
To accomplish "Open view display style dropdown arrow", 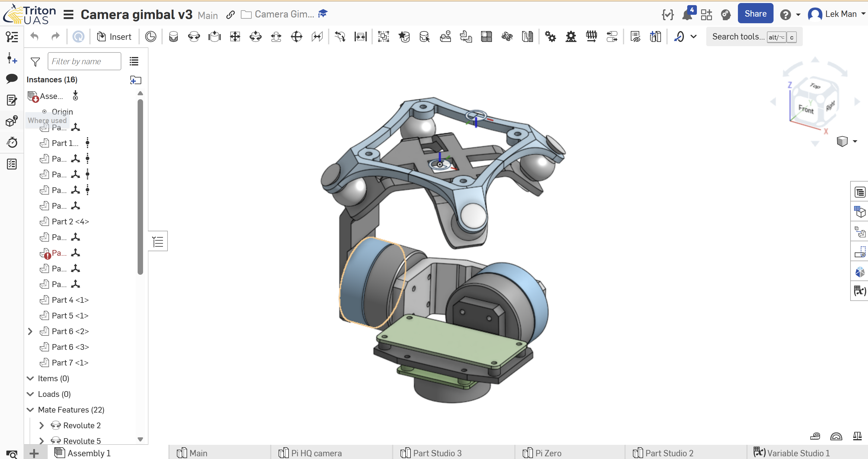I will [x=855, y=141].
